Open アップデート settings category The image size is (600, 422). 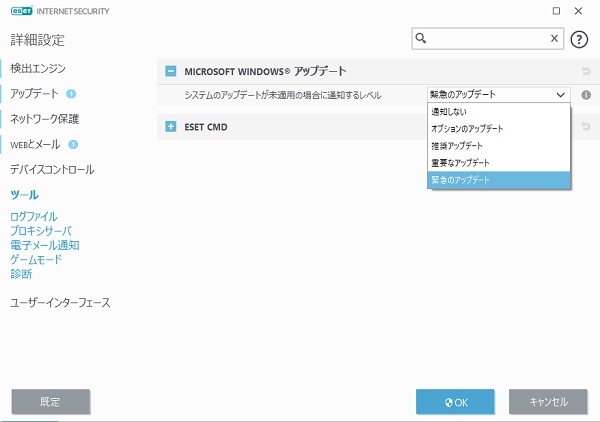(x=34, y=94)
